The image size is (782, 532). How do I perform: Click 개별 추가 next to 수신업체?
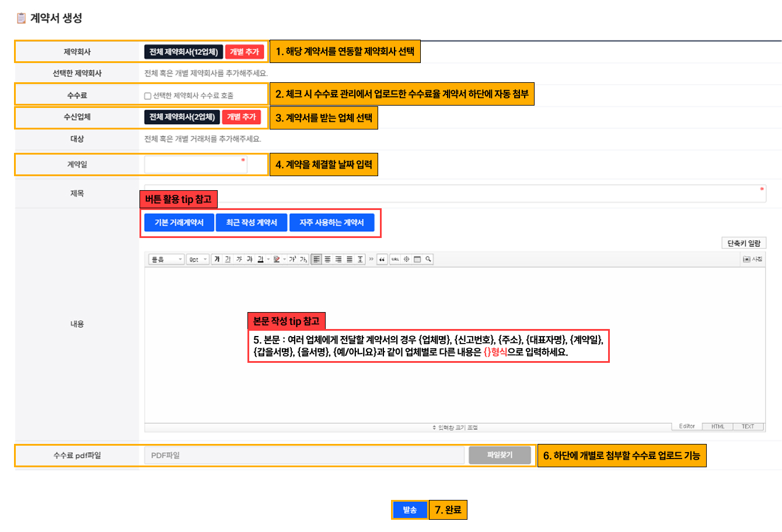pos(242,117)
